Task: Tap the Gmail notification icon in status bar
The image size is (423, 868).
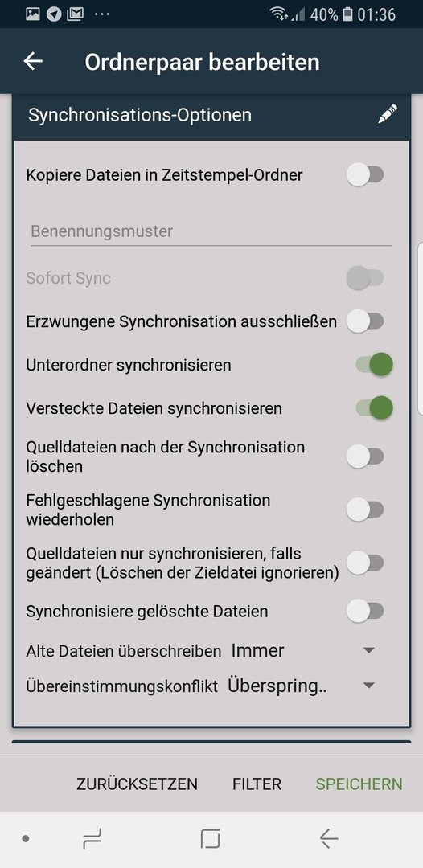Action: (x=75, y=14)
